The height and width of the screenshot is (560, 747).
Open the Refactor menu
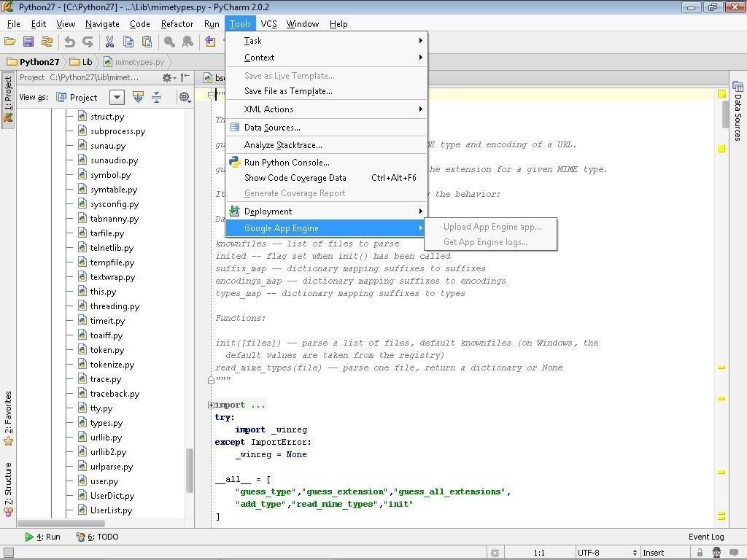click(x=177, y=24)
